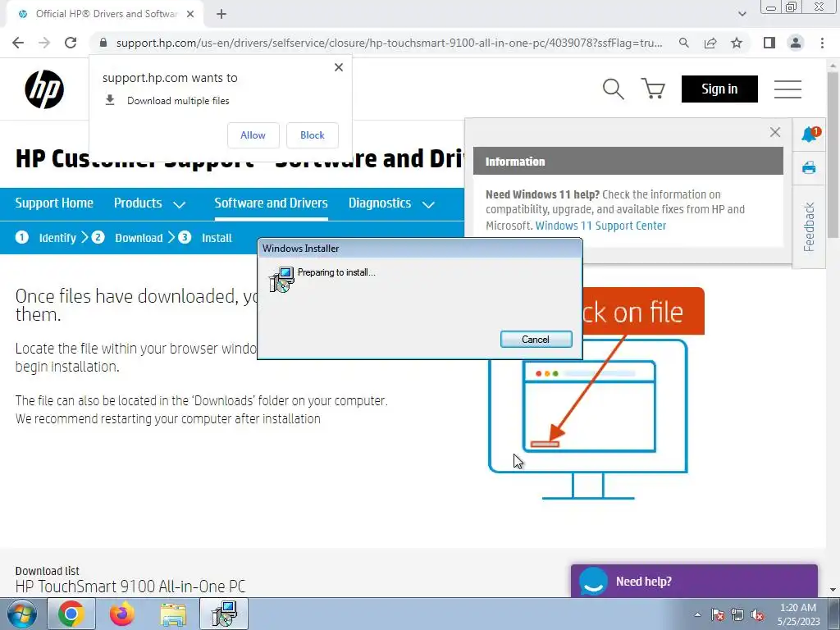Open the Need help? chat
This screenshot has height=630, width=840.
tap(694, 581)
